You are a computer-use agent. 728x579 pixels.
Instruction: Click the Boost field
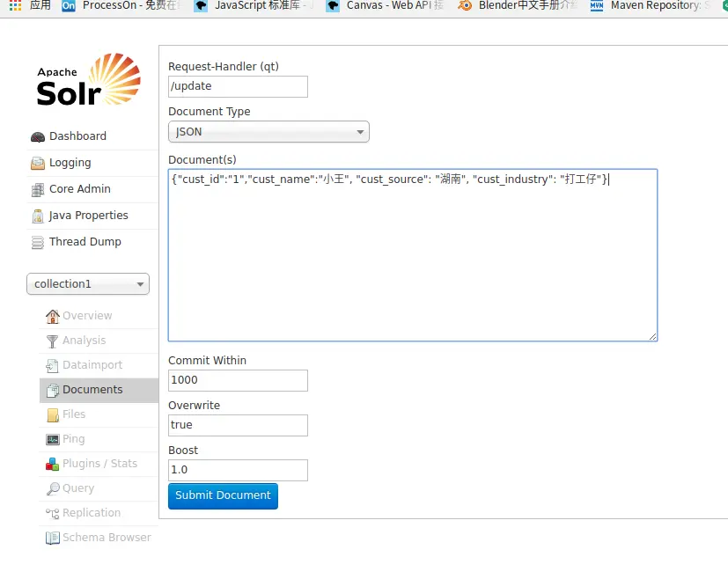(x=238, y=470)
